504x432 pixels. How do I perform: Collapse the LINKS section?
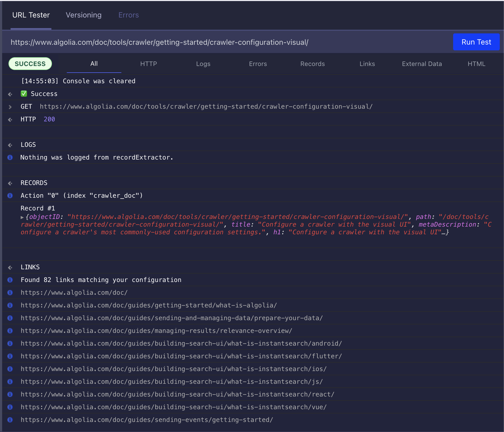point(10,267)
